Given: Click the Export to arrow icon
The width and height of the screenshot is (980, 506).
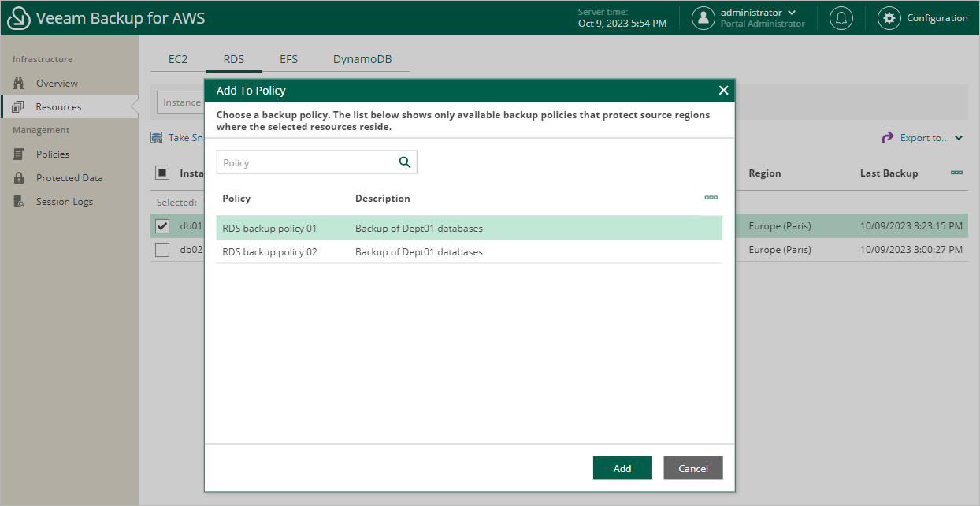Looking at the screenshot, I should (x=888, y=138).
